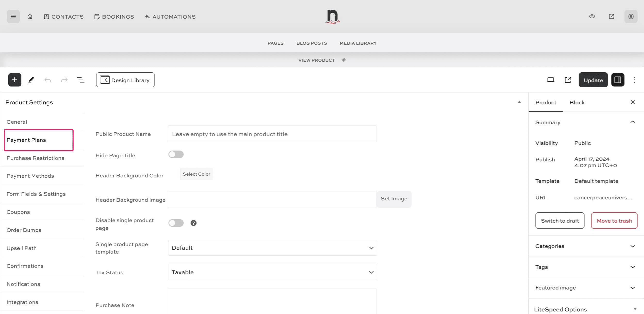Click the block inserter plus icon
This screenshot has height=314, width=644.
(15, 80)
